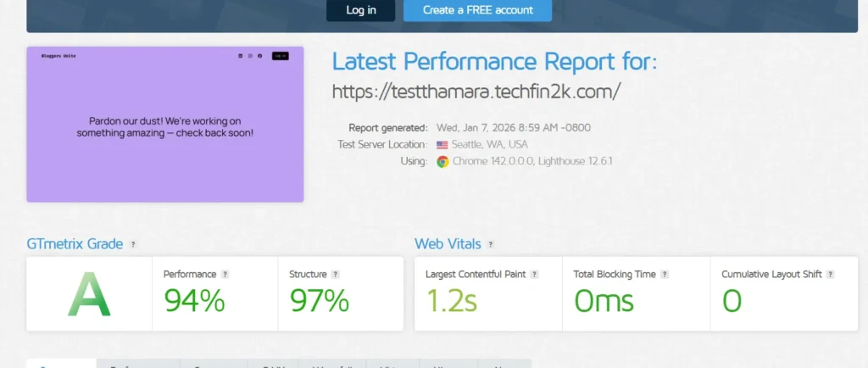Click Chrome 142.0.0.0, Lighthouse 12.6.1 text
The width and height of the screenshot is (868, 368).
[x=532, y=162]
